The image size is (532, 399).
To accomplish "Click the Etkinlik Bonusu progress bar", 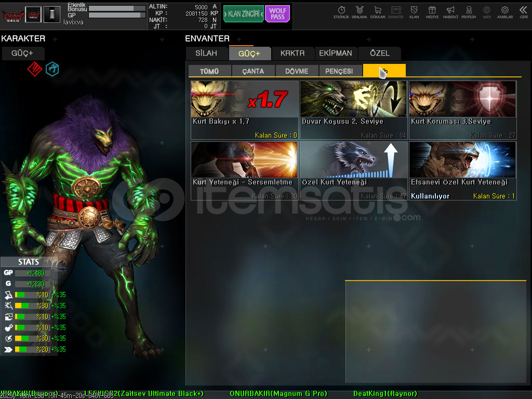I will point(117,8).
